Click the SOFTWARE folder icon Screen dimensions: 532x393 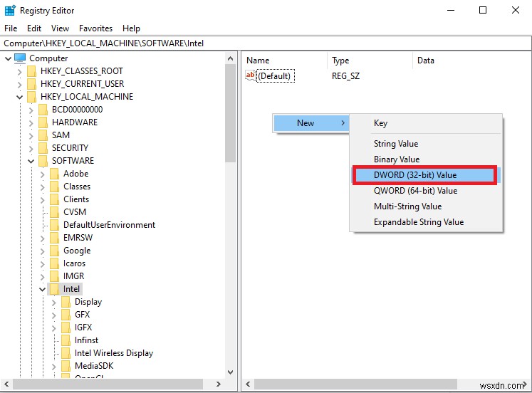pos(43,161)
